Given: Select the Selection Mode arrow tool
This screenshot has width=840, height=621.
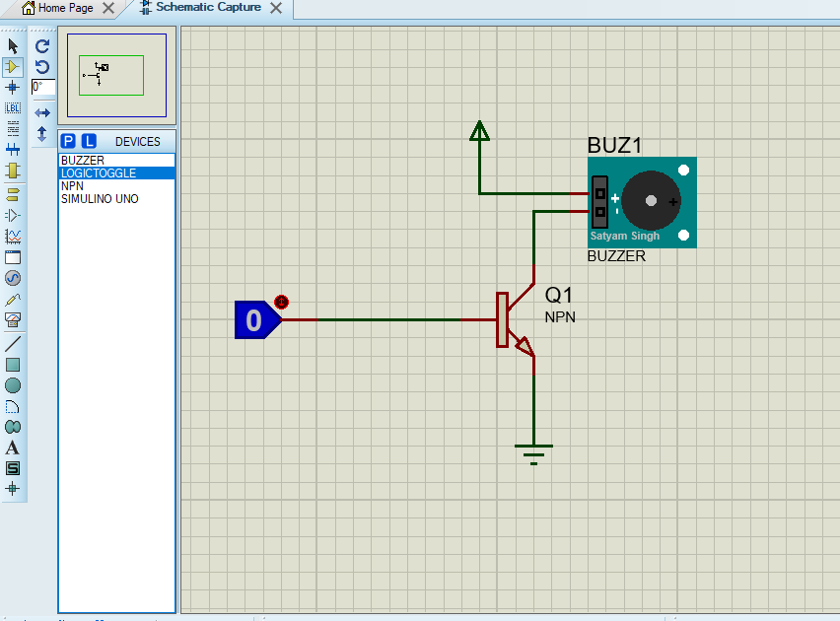Looking at the screenshot, I should tap(13, 45).
